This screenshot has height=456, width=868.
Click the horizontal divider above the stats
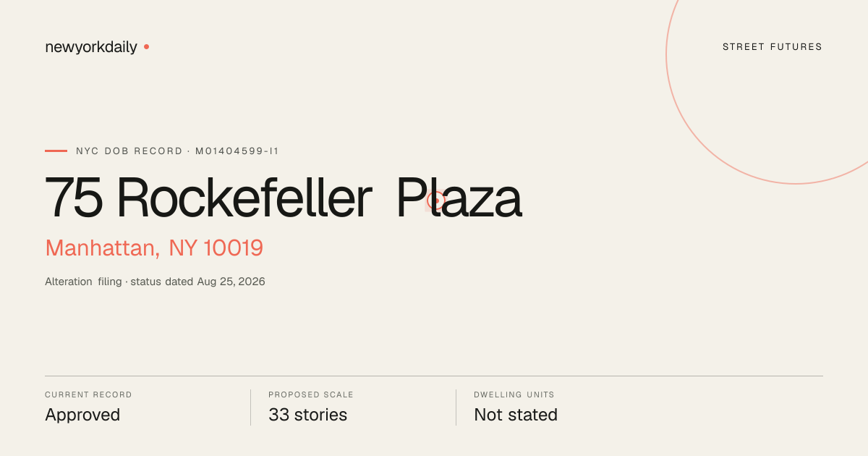tap(434, 376)
